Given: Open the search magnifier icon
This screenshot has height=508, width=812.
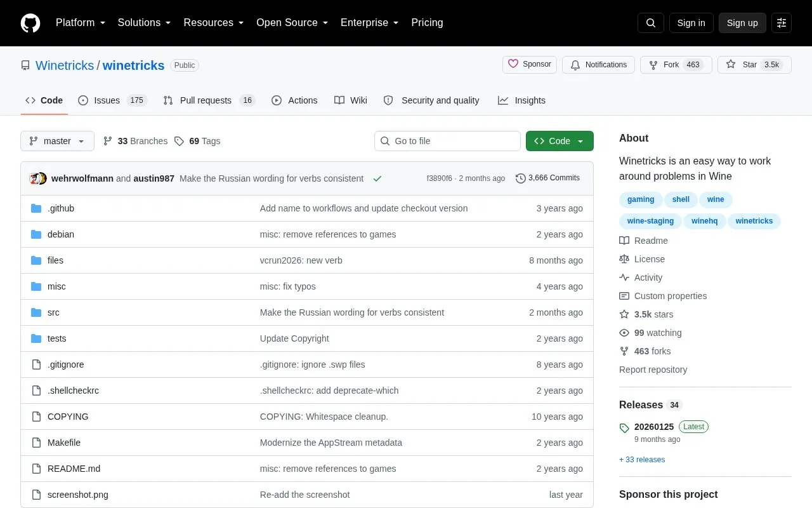Looking at the screenshot, I should [651, 23].
